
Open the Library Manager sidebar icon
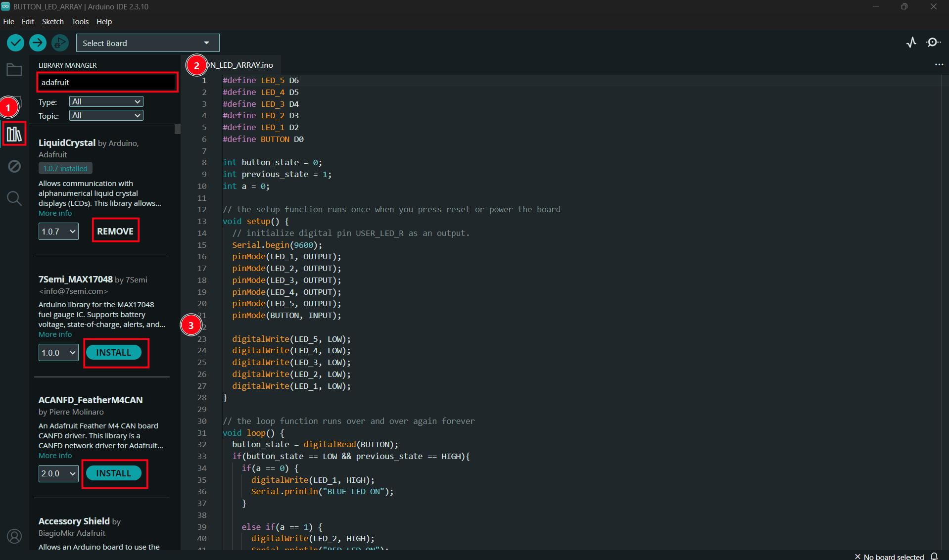(x=14, y=134)
